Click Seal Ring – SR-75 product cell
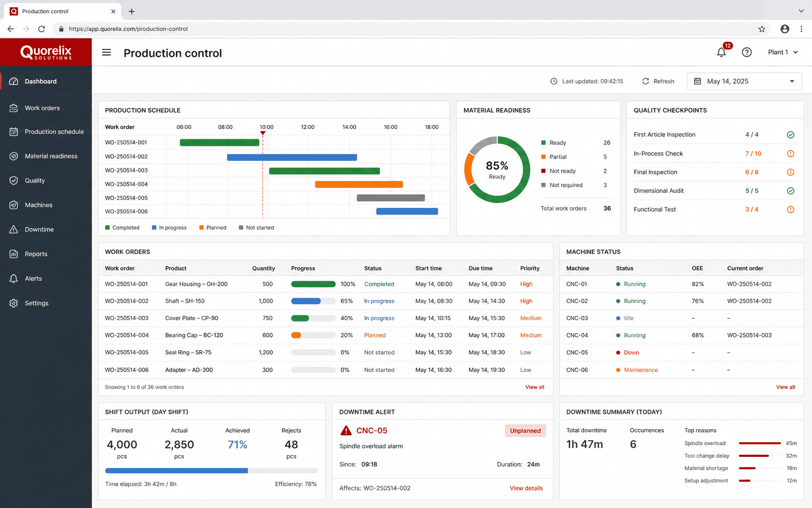Screen dimensions: 812x508 tap(188, 353)
